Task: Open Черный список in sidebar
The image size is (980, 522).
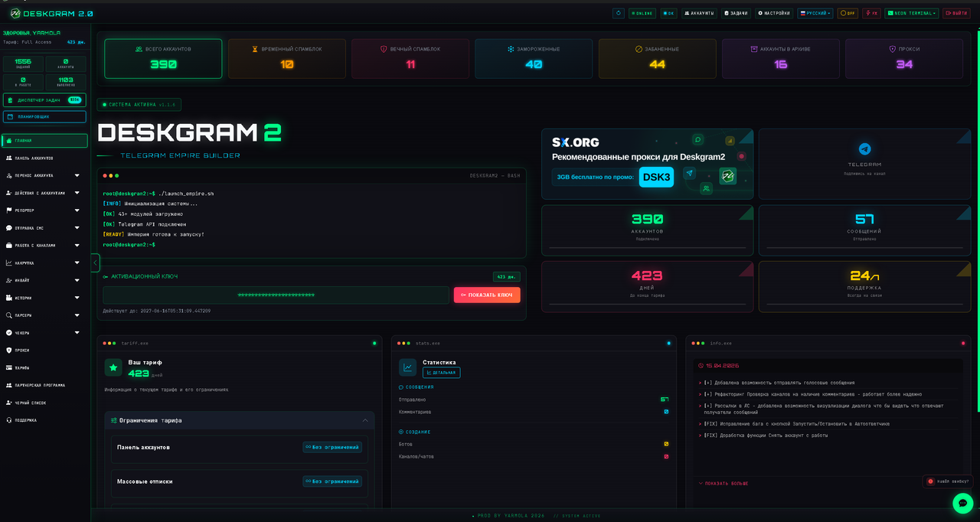Action: pos(45,403)
